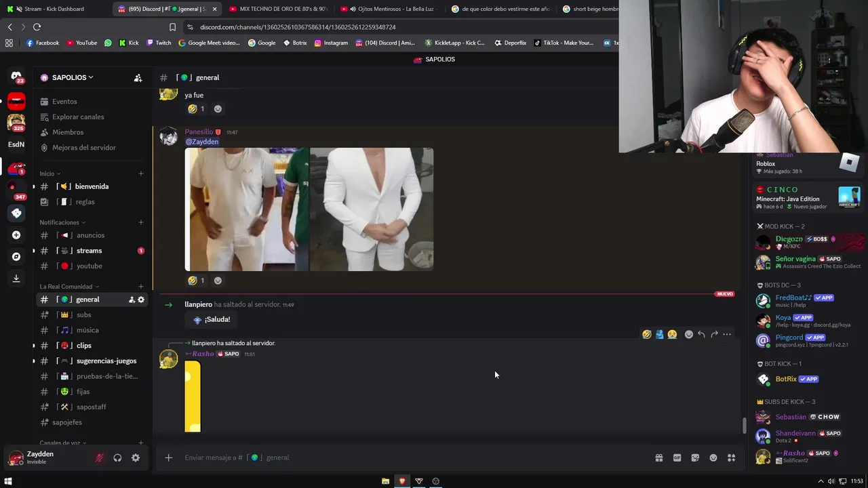
Task: Add a channel to Inicio category
Action: [x=141, y=174]
